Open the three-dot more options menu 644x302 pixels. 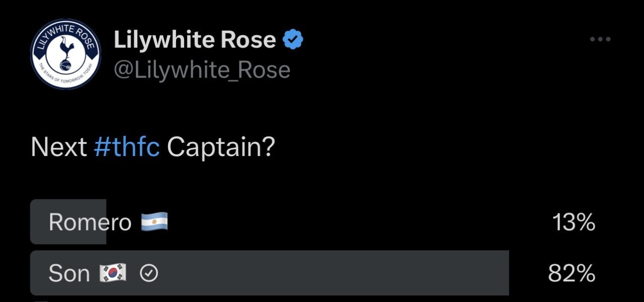600,40
